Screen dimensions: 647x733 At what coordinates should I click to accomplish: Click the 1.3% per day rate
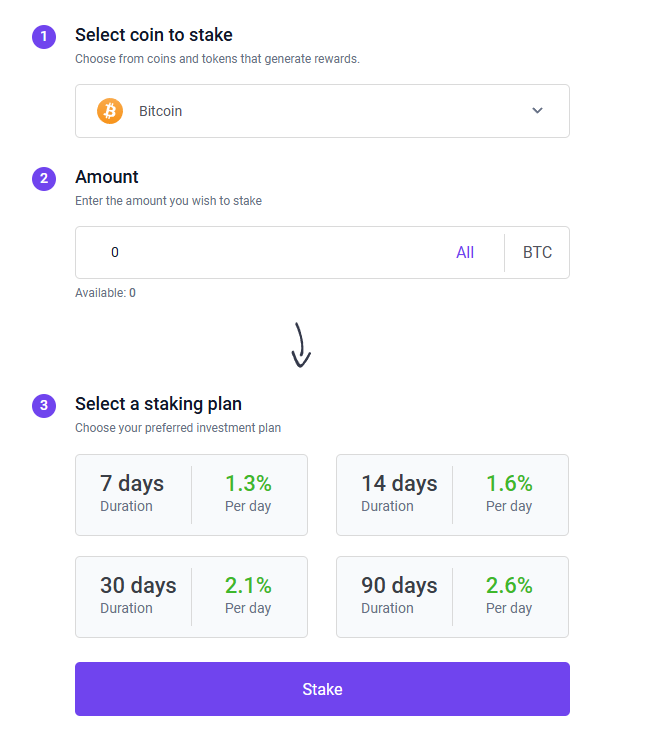248,484
